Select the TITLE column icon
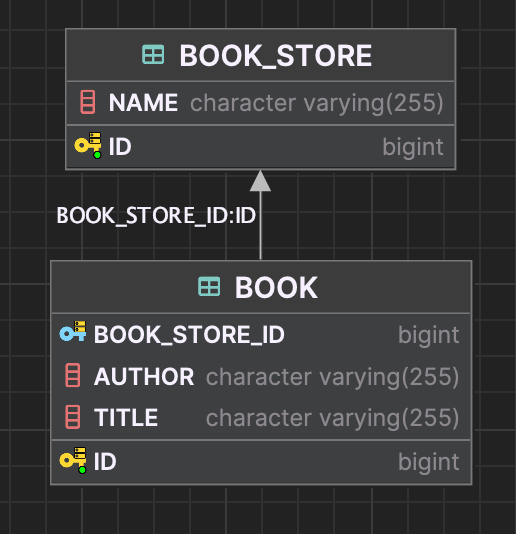The height and width of the screenshot is (534, 516). click(73, 417)
